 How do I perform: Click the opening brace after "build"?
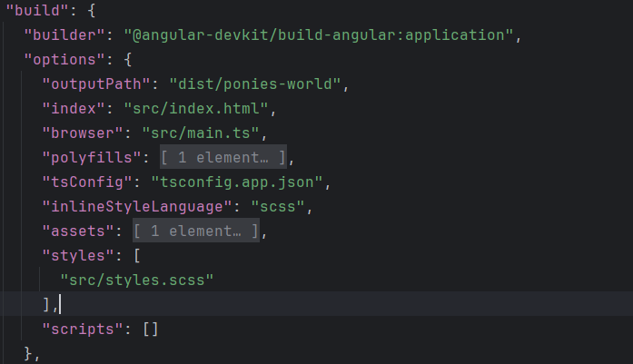(x=92, y=10)
